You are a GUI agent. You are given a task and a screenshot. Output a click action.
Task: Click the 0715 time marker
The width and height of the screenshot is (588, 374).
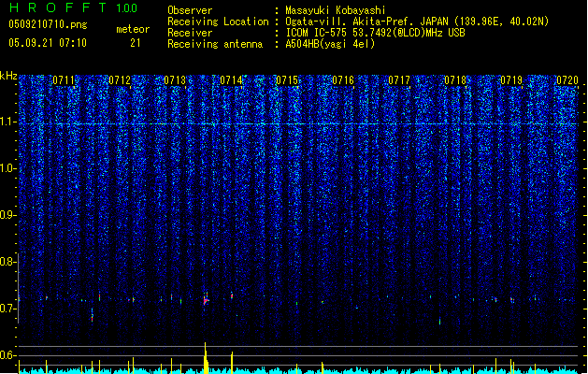tap(287, 80)
